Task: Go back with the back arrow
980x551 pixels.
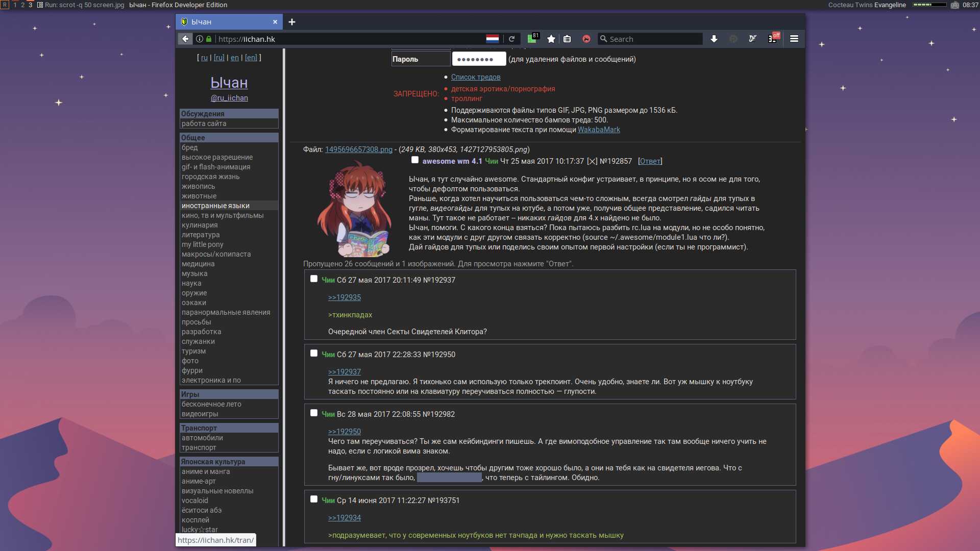Action: (185, 39)
